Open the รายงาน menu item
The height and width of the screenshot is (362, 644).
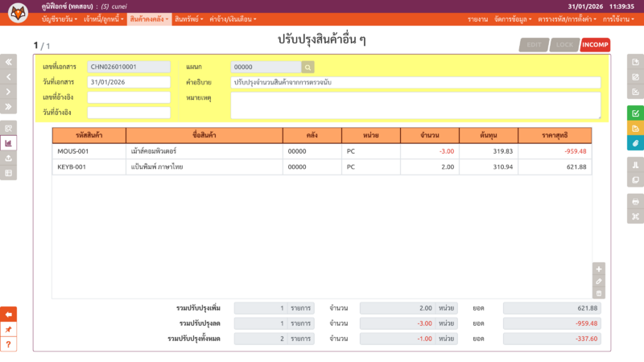click(477, 19)
